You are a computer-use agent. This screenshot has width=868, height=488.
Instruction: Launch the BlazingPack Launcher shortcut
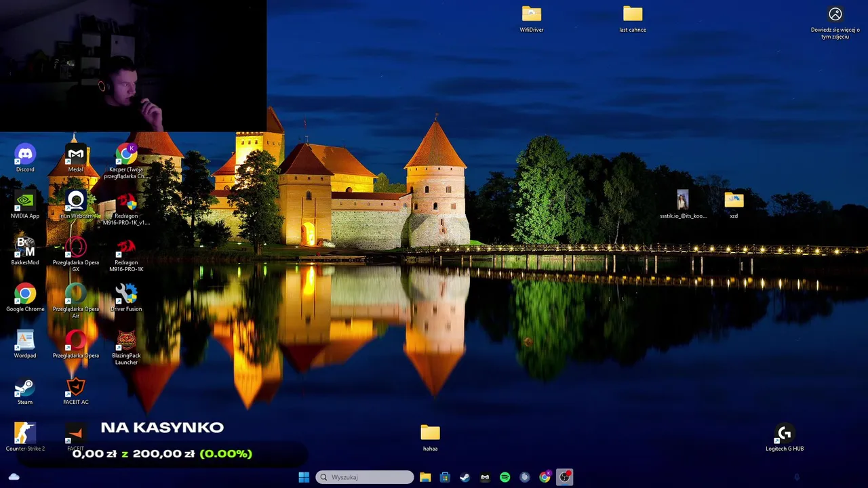point(126,348)
